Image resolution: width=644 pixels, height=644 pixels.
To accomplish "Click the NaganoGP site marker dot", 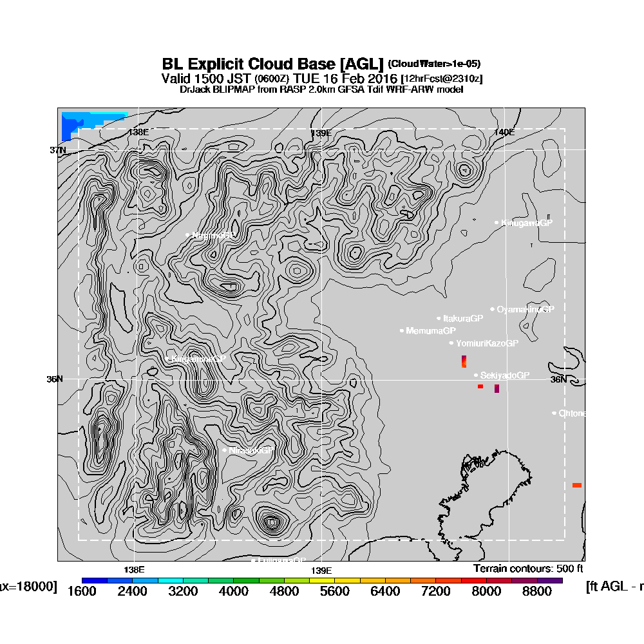I will click(x=187, y=235).
